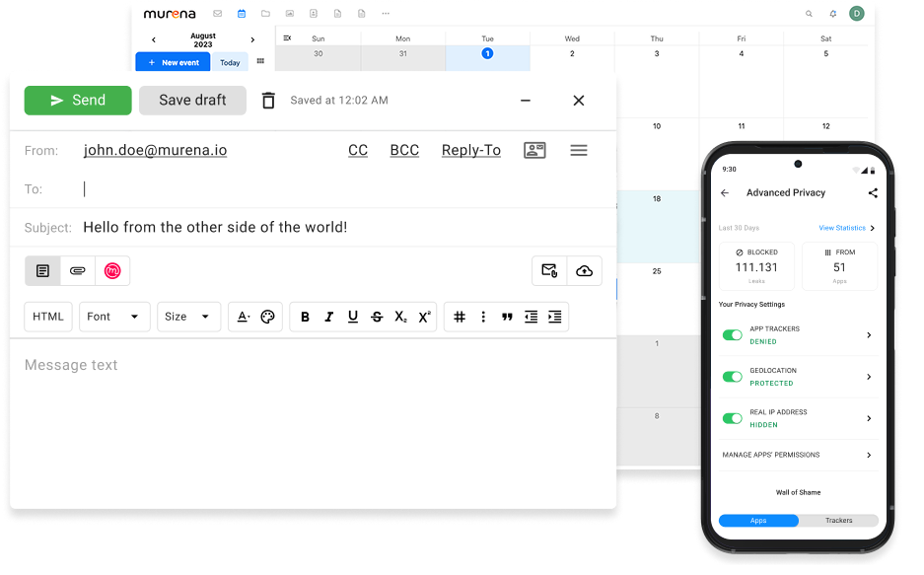924x575 pixels.
Task: Open the Font dropdown
Action: coord(114,317)
